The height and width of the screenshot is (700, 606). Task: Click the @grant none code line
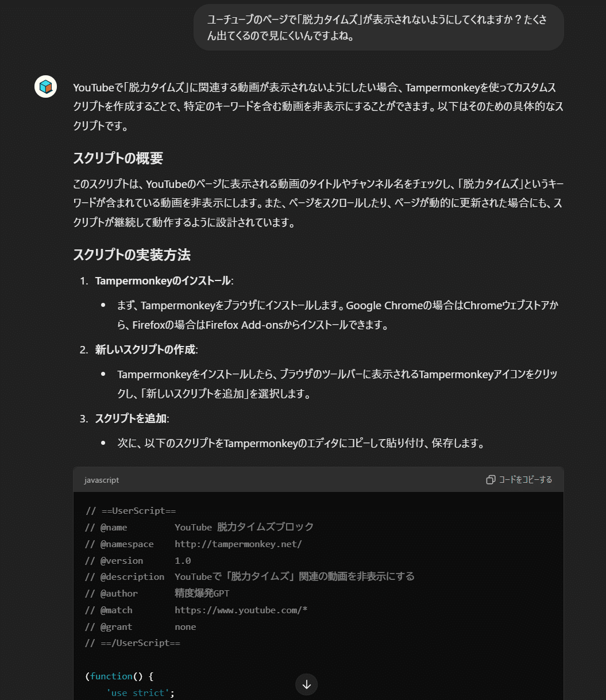coord(141,626)
